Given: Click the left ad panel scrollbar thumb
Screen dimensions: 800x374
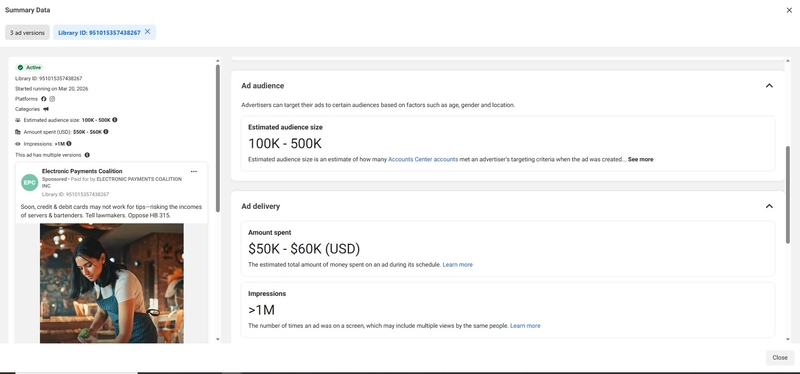Looking at the screenshot, I should click(x=218, y=138).
